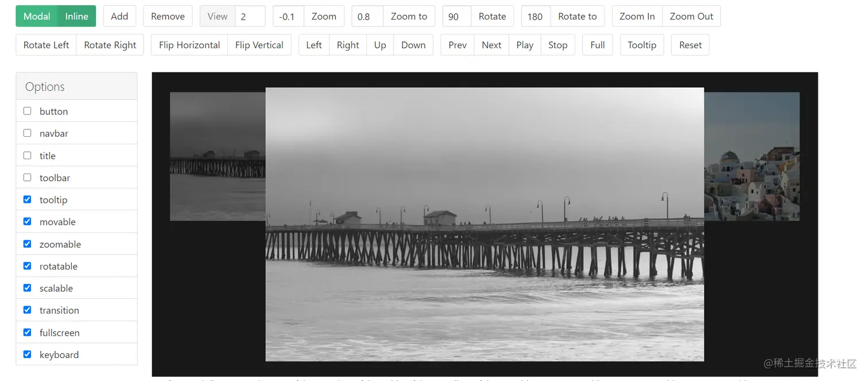The image size is (868, 381).
Task: Uncheck the scalable option
Action: 27,288
